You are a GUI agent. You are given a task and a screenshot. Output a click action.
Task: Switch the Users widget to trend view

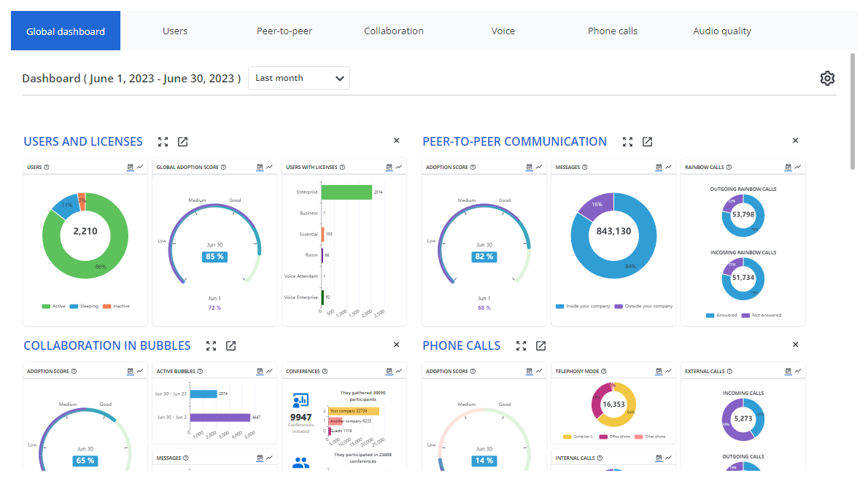tap(140, 167)
